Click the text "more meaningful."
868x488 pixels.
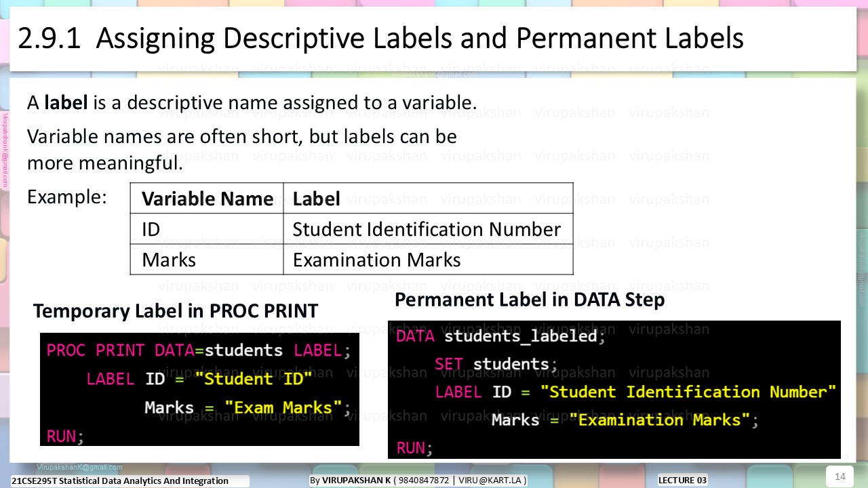[x=105, y=163]
